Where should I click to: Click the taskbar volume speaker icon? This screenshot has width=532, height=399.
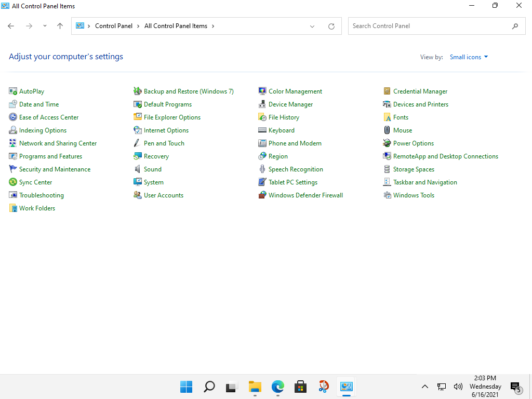coord(458,387)
